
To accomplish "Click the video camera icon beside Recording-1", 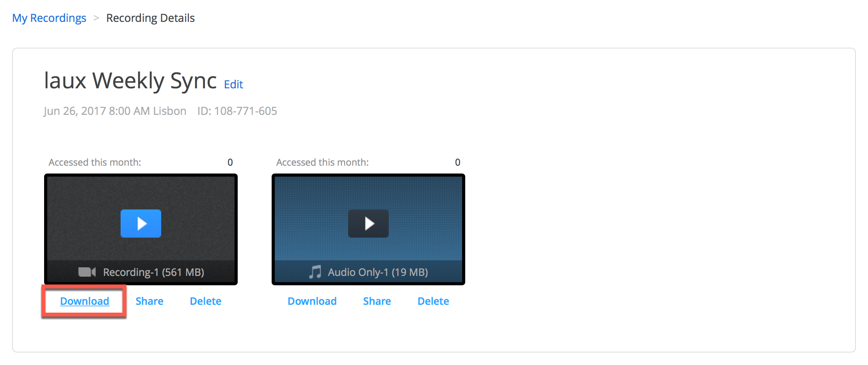I will coord(87,272).
